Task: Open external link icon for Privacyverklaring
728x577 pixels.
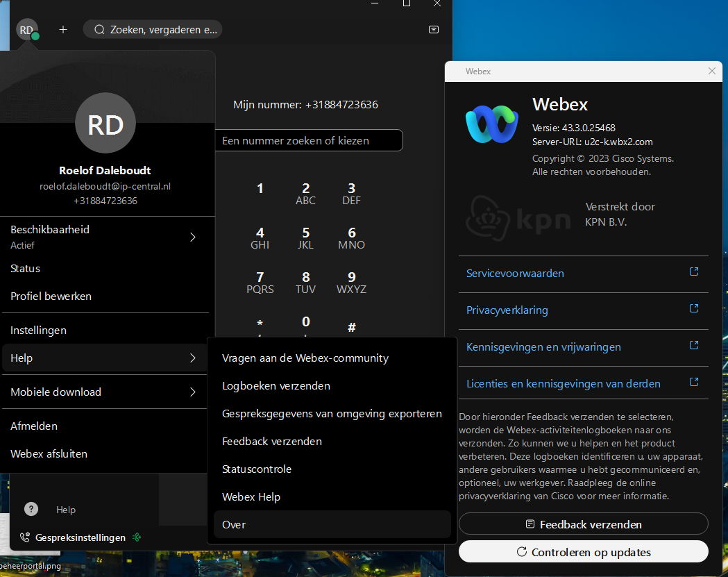Action: click(694, 308)
